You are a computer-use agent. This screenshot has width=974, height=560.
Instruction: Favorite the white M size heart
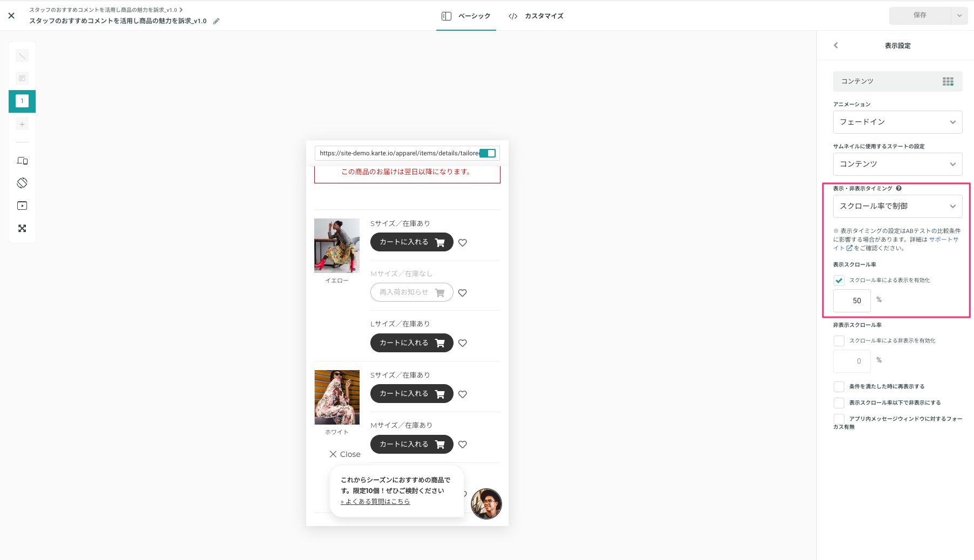(x=463, y=445)
